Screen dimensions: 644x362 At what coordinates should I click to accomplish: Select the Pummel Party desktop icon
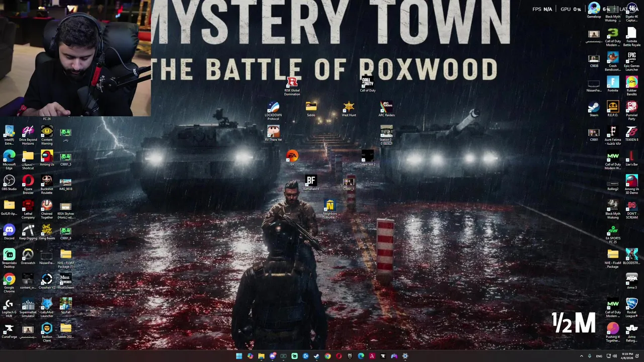coord(631,111)
